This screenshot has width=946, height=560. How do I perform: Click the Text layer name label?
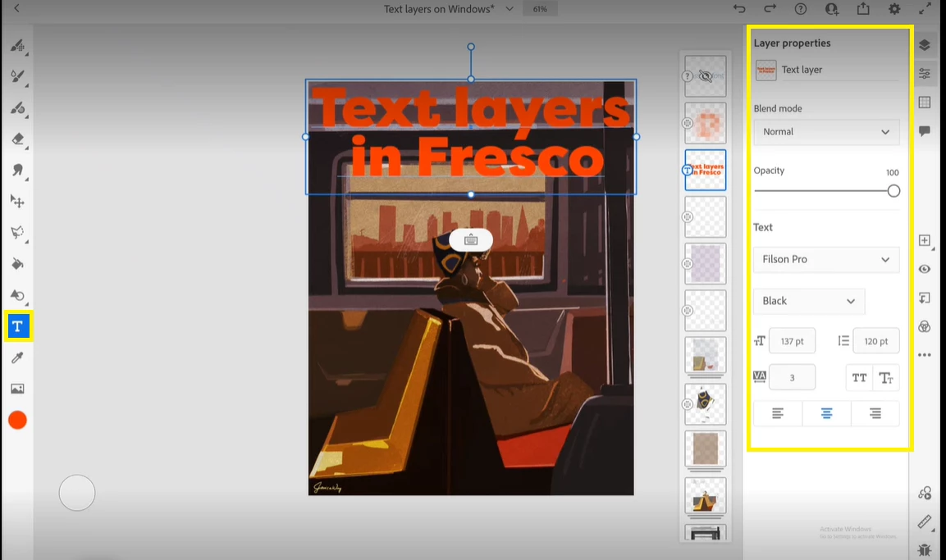point(802,70)
